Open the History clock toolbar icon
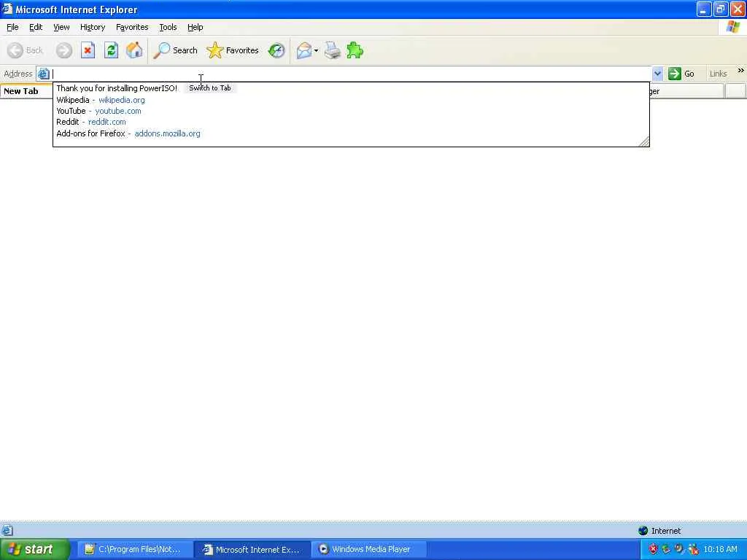This screenshot has height=560, width=747. pos(276,50)
